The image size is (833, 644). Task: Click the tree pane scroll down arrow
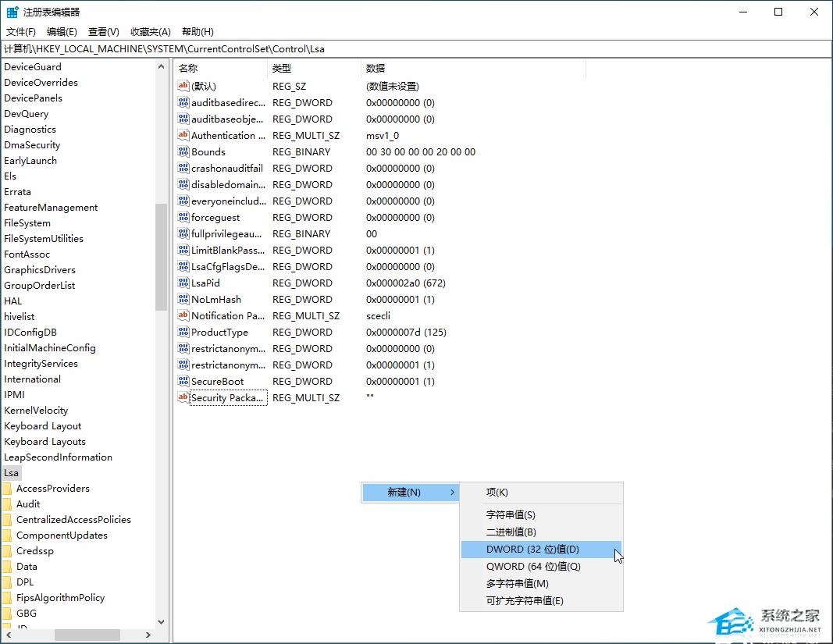[x=162, y=622]
